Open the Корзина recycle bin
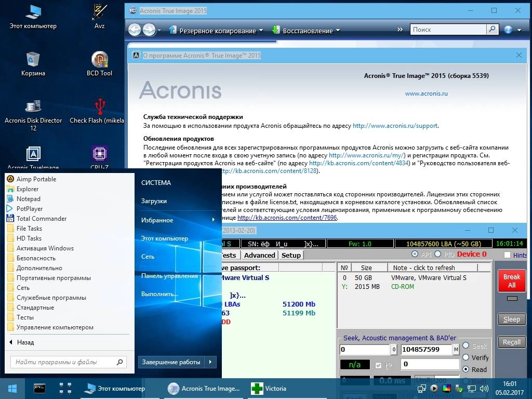 click(33, 64)
